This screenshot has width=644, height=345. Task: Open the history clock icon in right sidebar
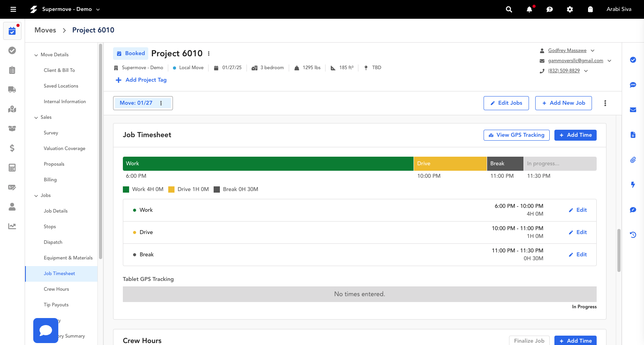click(x=633, y=235)
